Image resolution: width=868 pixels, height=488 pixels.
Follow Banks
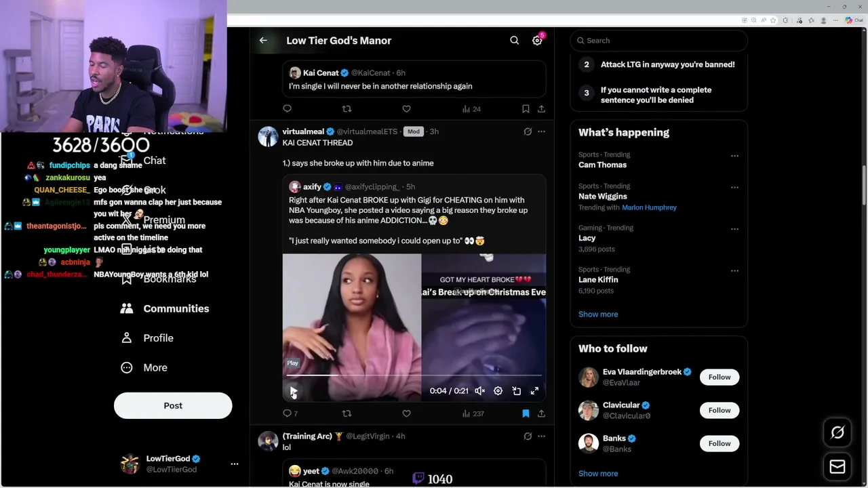tap(719, 443)
